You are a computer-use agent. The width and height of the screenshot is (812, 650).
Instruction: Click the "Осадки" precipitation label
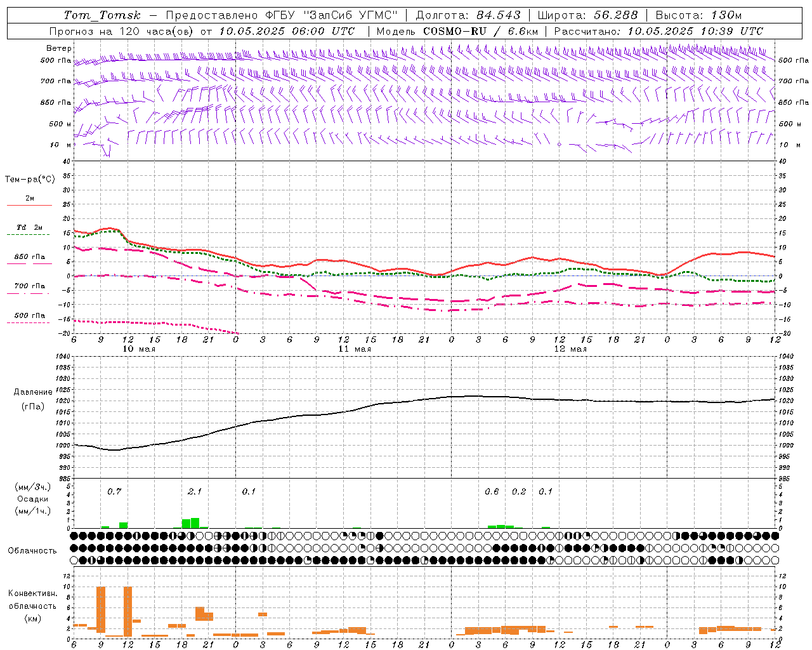tap(33, 499)
